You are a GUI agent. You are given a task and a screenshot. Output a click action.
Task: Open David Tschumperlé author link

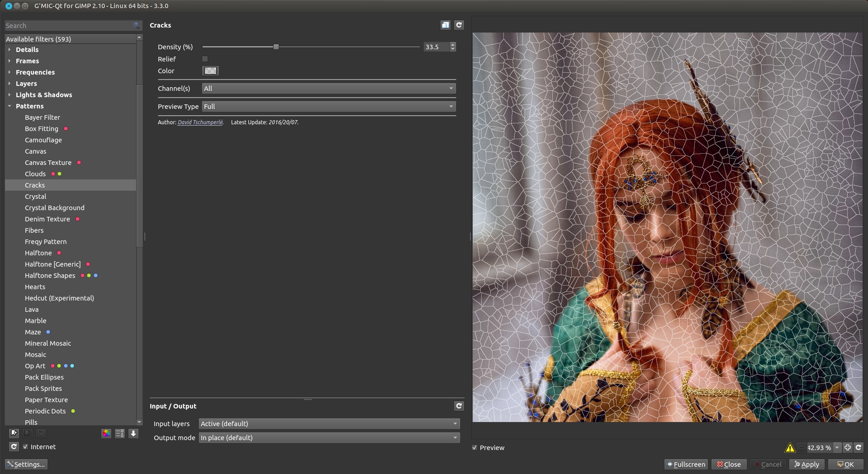tap(200, 122)
